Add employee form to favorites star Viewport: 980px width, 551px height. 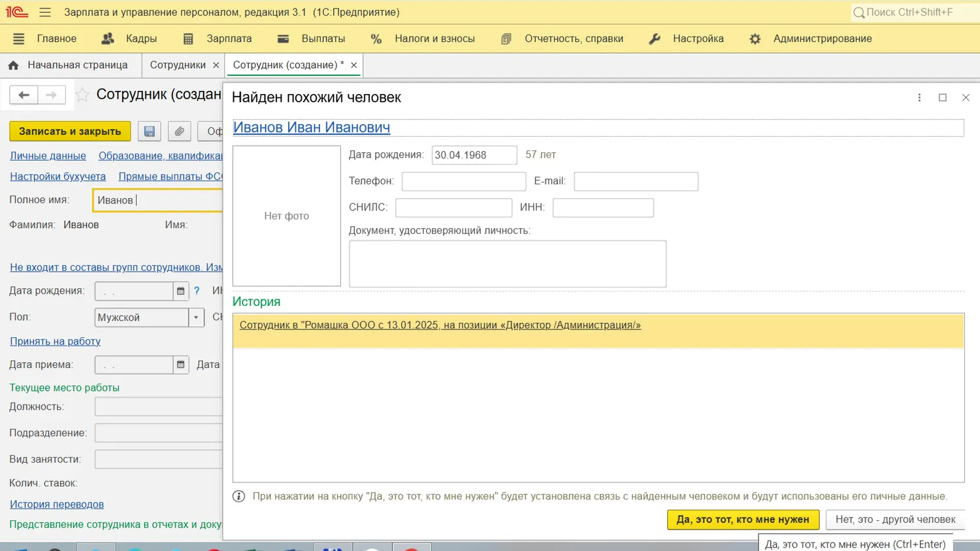(x=82, y=95)
